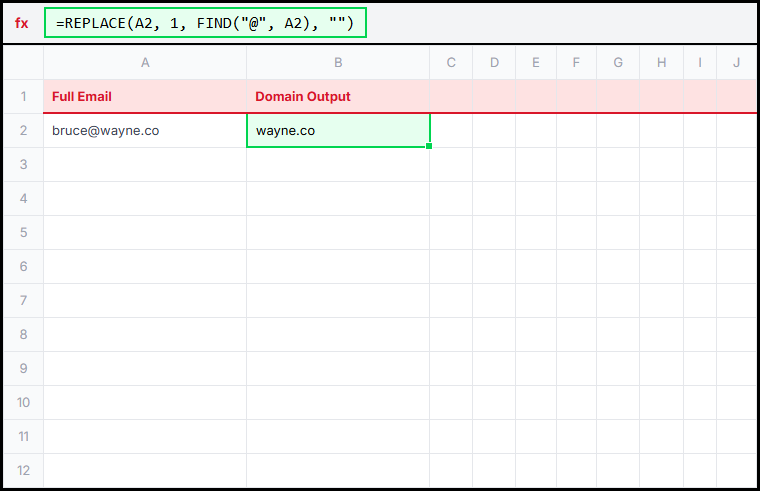
Task: Select row 1 header
Action: (x=23, y=97)
